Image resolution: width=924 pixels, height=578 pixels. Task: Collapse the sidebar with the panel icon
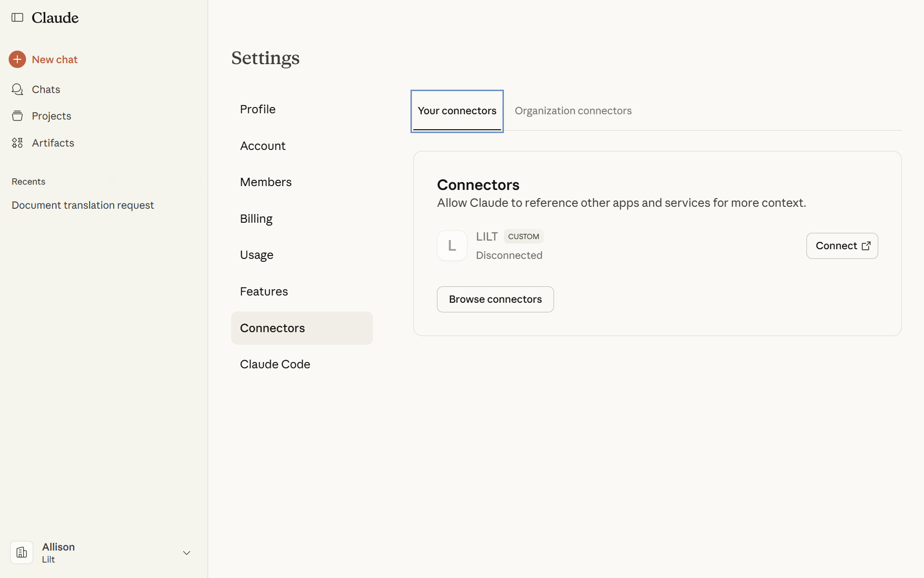[x=17, y=17]
